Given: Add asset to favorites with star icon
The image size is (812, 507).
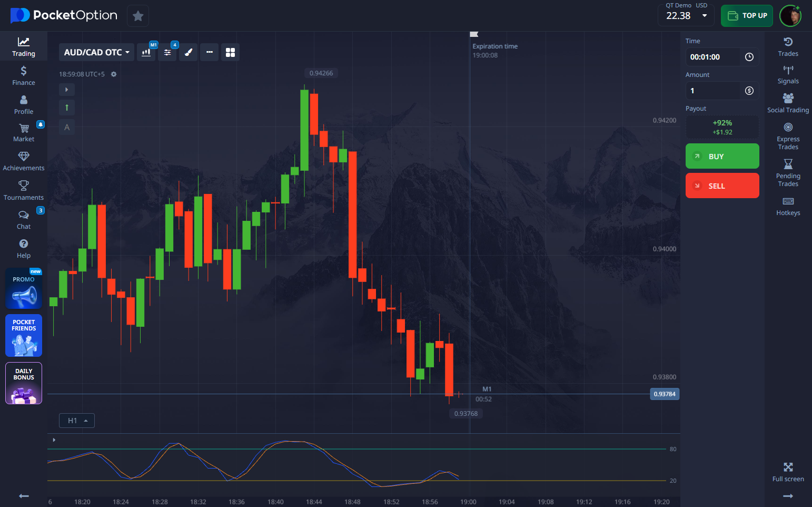Looking at the screenshot, I should 138,16.
